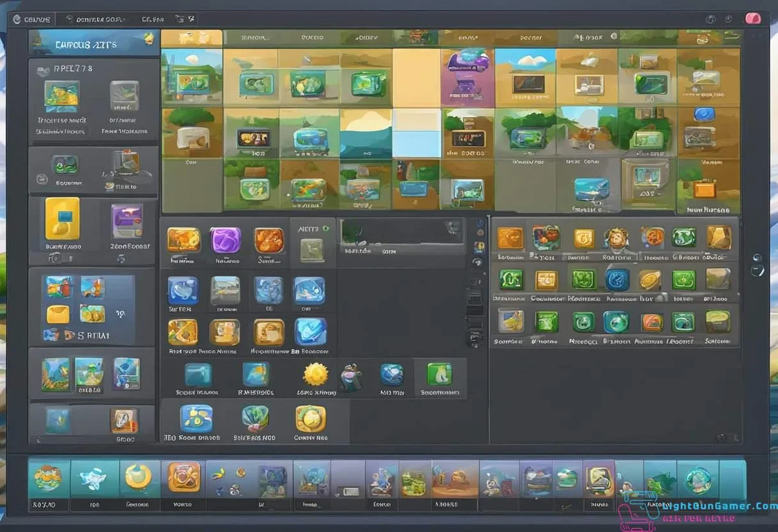Click the yellow sun icon

pyautogui.click(x=316, y=375)
